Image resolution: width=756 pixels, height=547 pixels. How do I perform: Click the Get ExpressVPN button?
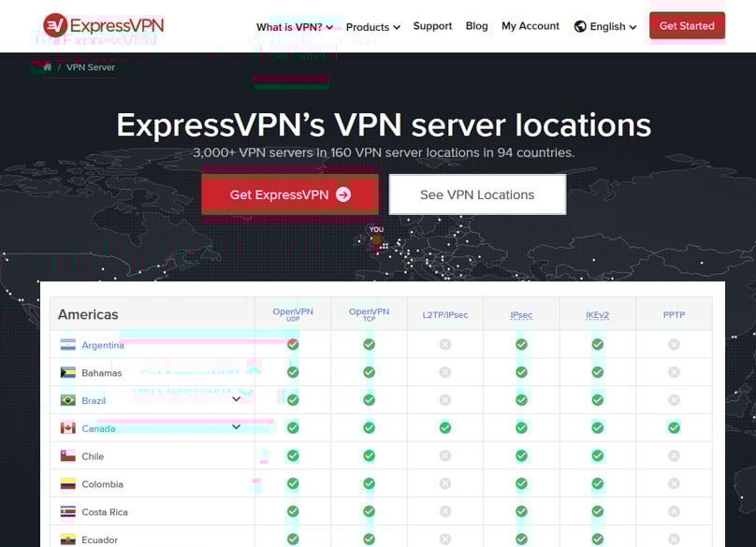pyautogui.click(x=290, y=194)
